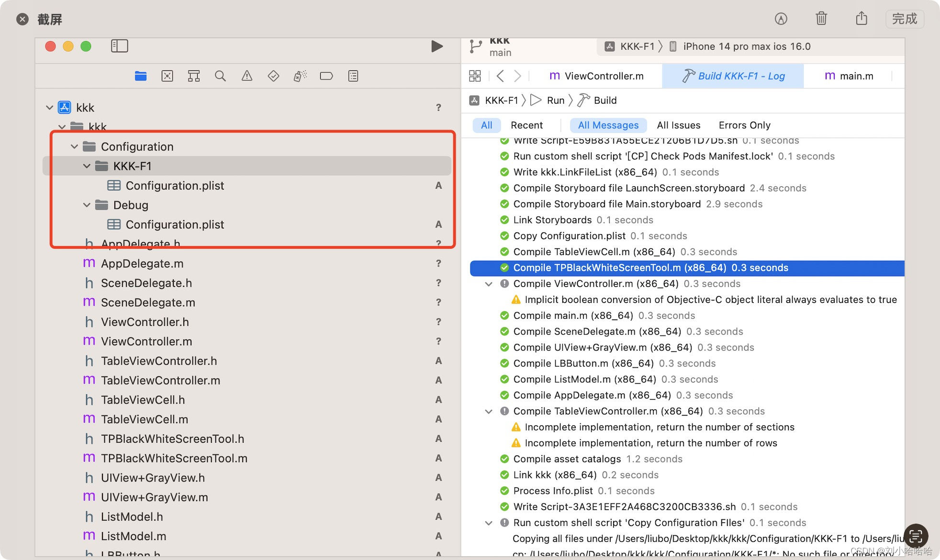Select the All Issues filter

678,125
